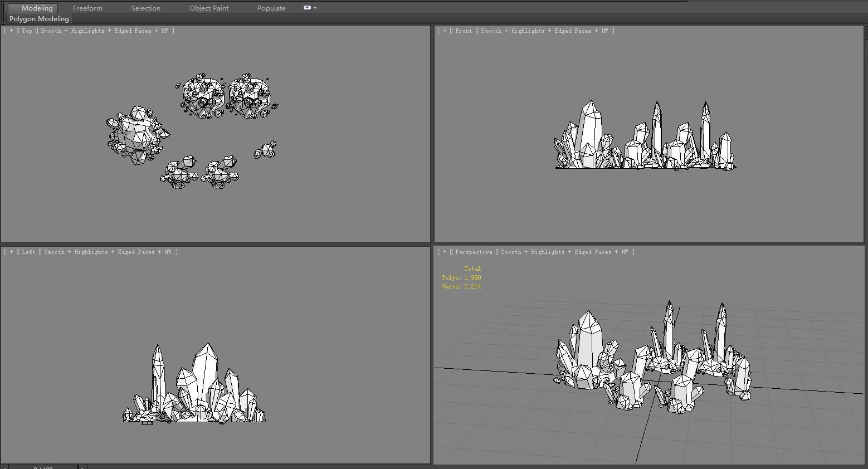Click the Perspective viewport name label
The image size is (868, 469).
(x=474, y=252)
